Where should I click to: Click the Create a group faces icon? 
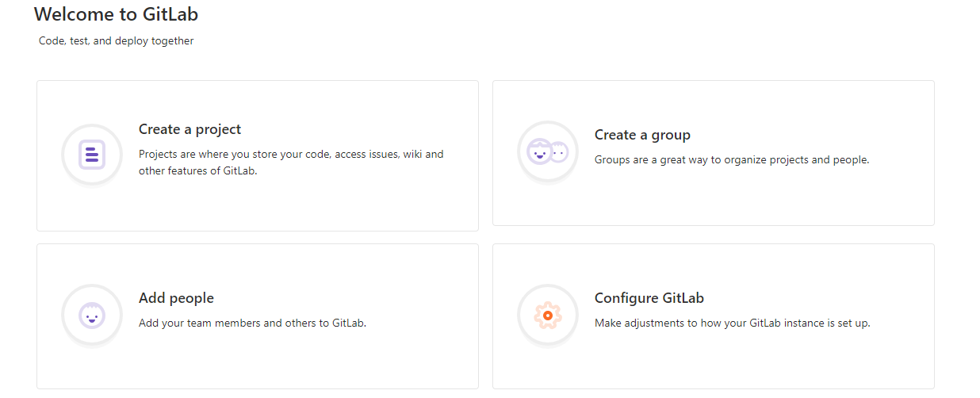pyautogui.click(x=548, y=151)
